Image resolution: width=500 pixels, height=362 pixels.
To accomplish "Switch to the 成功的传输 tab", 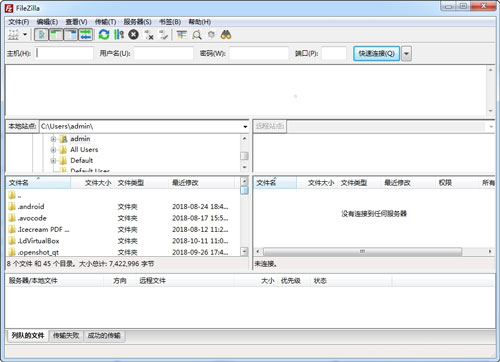I will click(104, 335).
